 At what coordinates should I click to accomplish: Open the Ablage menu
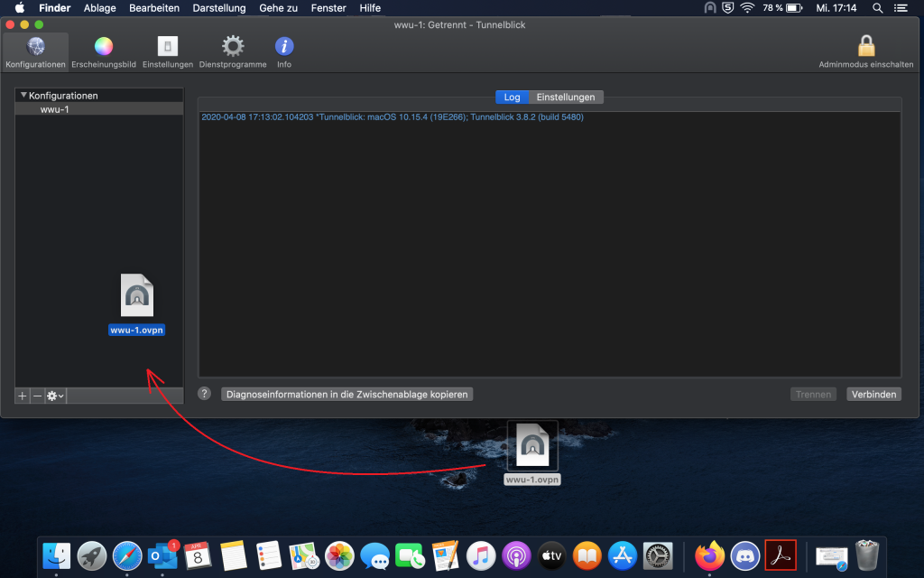click(99, 7)
